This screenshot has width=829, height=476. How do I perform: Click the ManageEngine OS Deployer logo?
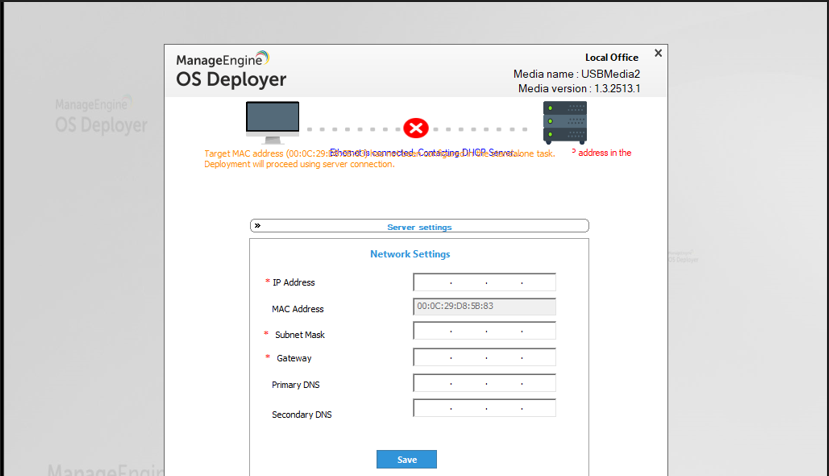click(x=231, y=70)
